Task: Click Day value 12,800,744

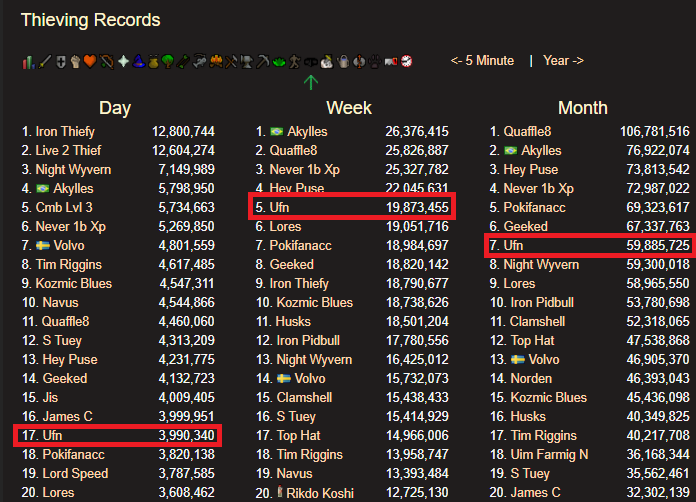Action: (183, 131)
